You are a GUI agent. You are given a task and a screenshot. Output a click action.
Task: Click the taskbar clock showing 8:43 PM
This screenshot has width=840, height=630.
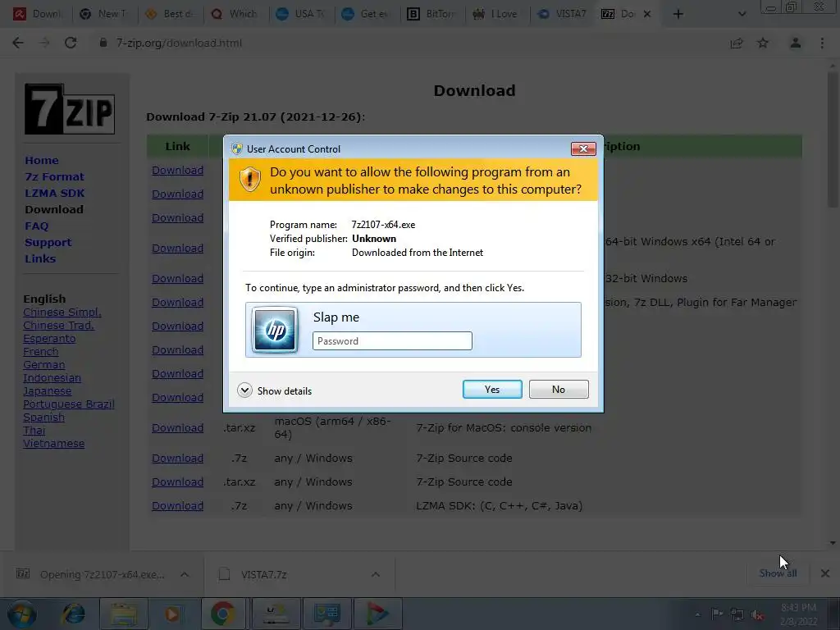pos(798,614)
